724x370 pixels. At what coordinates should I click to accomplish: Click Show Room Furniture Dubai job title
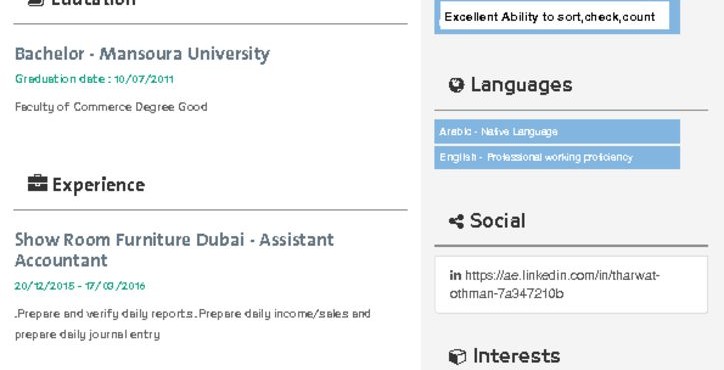coord(174,250)
